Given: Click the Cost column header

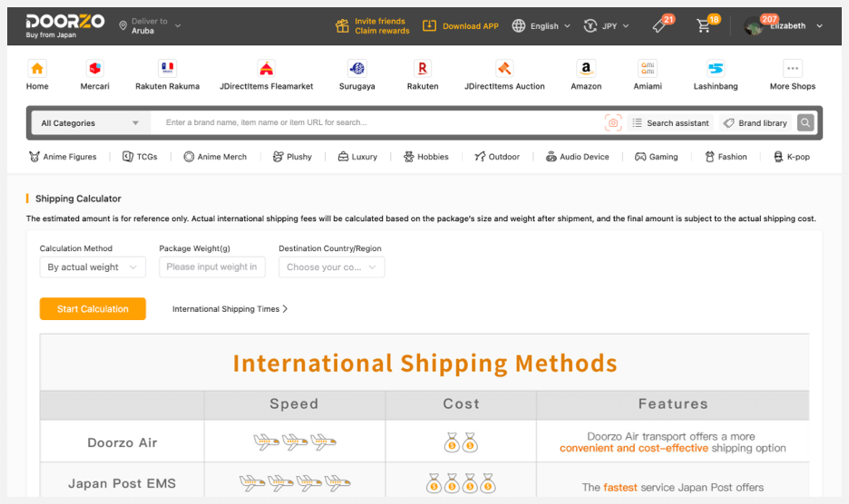Looking at the screenshot, I should 462,404.
